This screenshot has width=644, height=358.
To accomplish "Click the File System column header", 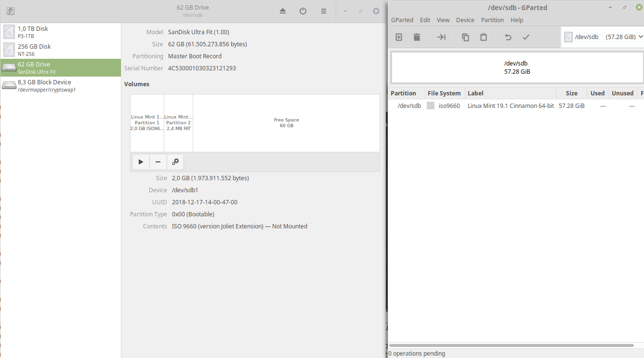I will [x=445, y=93].
